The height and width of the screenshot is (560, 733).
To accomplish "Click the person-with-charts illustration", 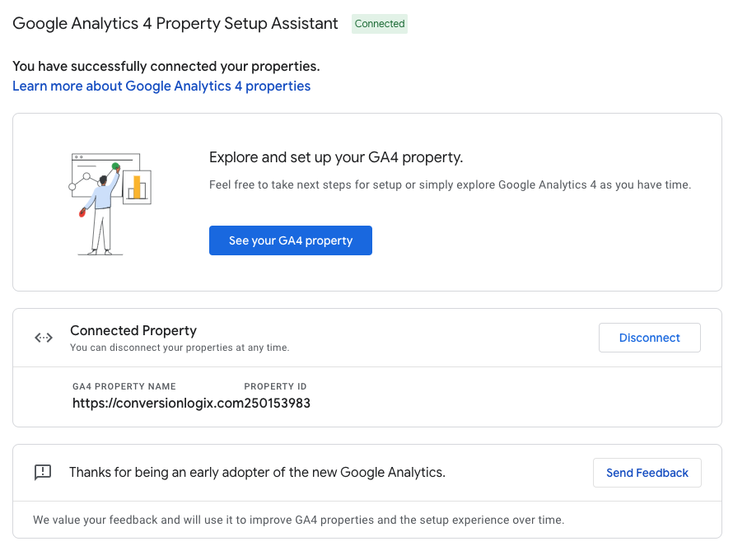I will pos(111,203).
